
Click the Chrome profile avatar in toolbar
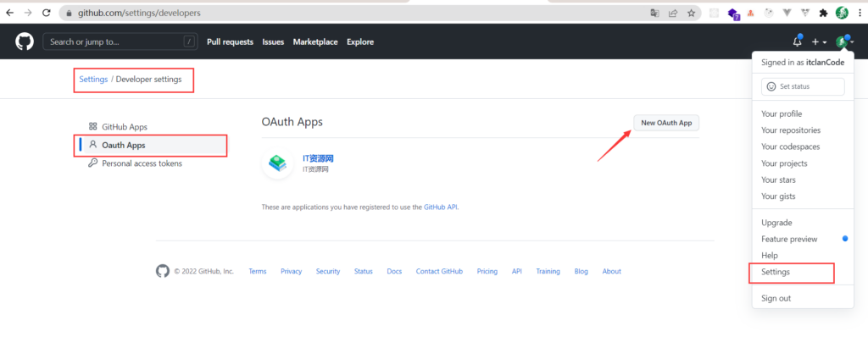click(842, 13)
